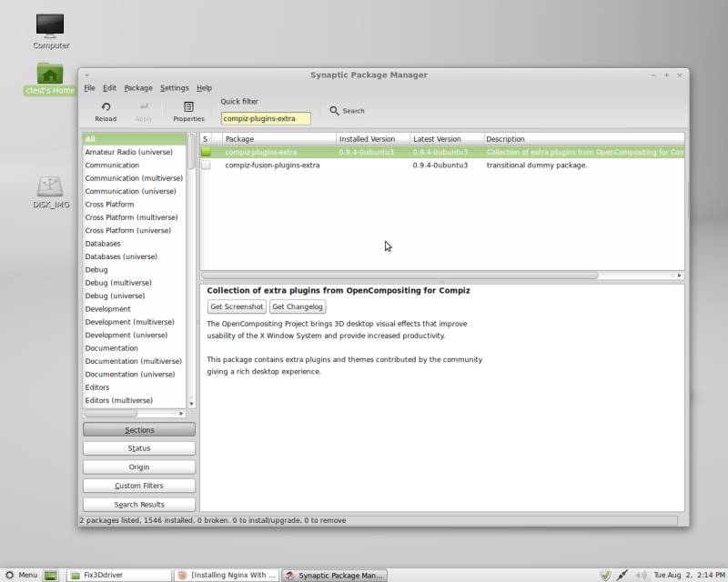
Task: Click the Reload toolbar icon
Action: [106, 107]
